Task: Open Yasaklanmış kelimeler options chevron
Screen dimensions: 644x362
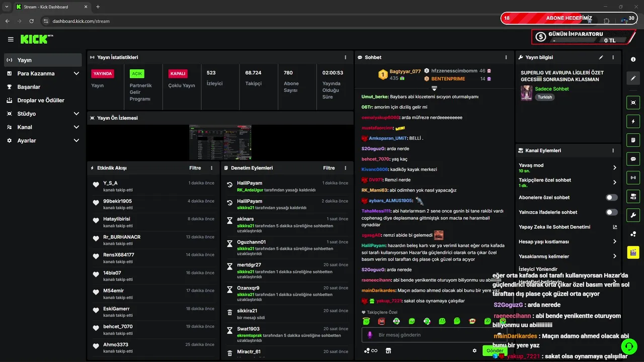Action: 615,256
